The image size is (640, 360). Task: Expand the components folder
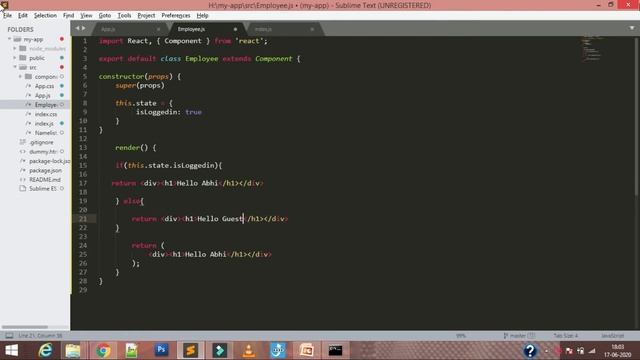pos(20,76)
